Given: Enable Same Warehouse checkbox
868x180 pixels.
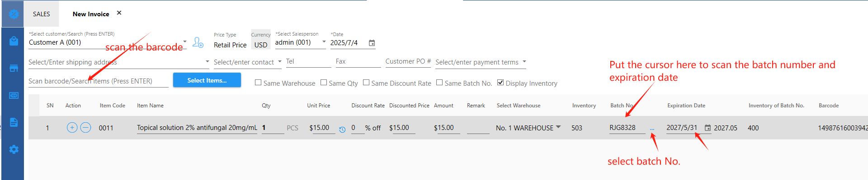Looking at the screenshot, I should [258, 83].
